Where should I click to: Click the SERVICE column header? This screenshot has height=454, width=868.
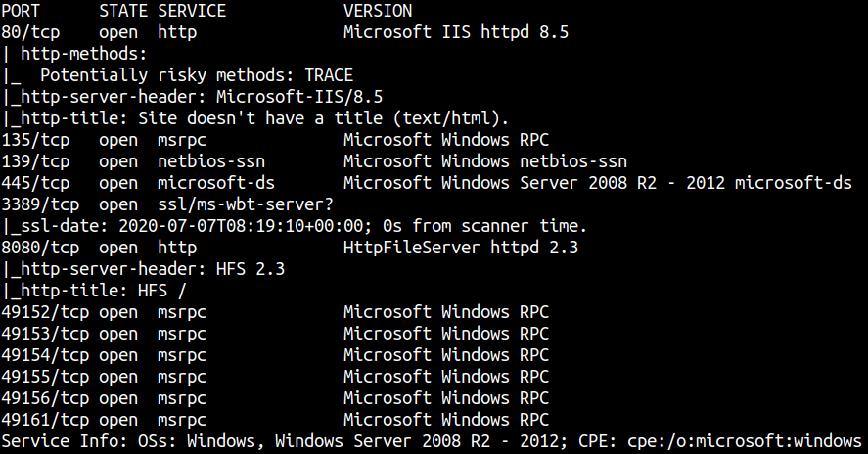point(192,11)
